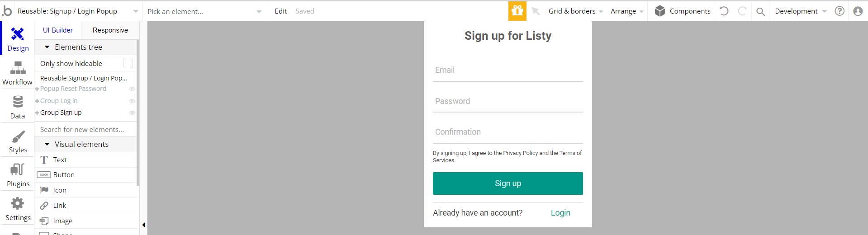The width and height of the screenshot is (868, 235).
Task: Click the orange gift box icon
Action: [x=517, y=11]
